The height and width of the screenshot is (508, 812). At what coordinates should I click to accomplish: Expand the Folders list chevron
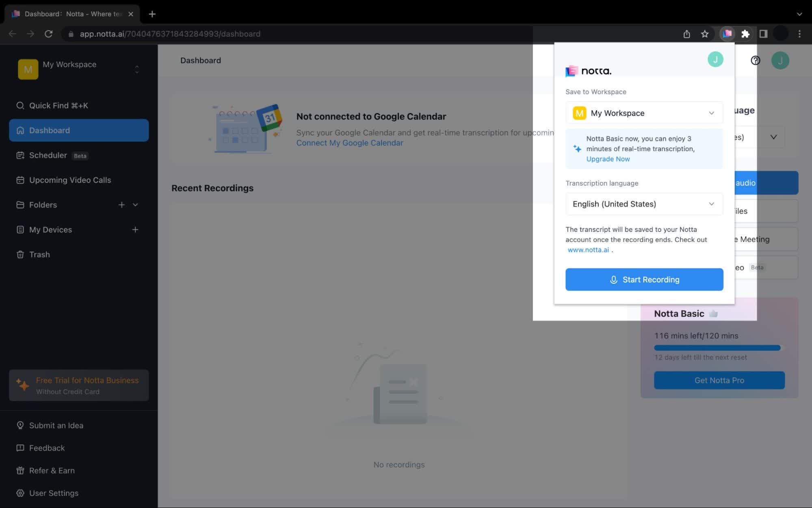point(135,204)
